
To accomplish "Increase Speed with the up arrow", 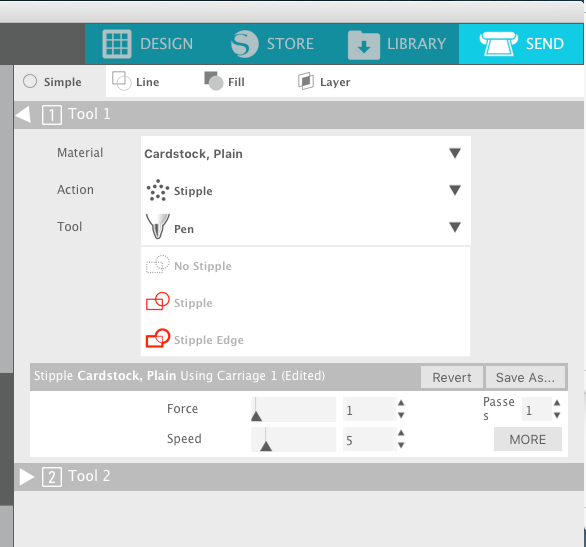I will [401, 433].
